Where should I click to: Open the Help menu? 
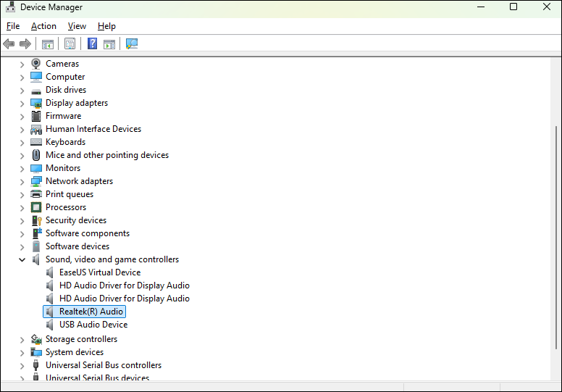pyautogui.click(x=106, y=26)
